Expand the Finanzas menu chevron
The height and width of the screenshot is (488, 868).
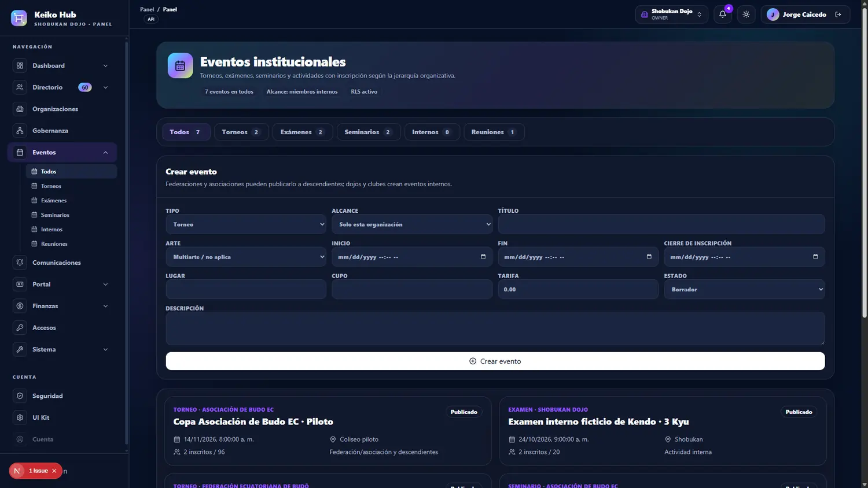tap(105, 306)
